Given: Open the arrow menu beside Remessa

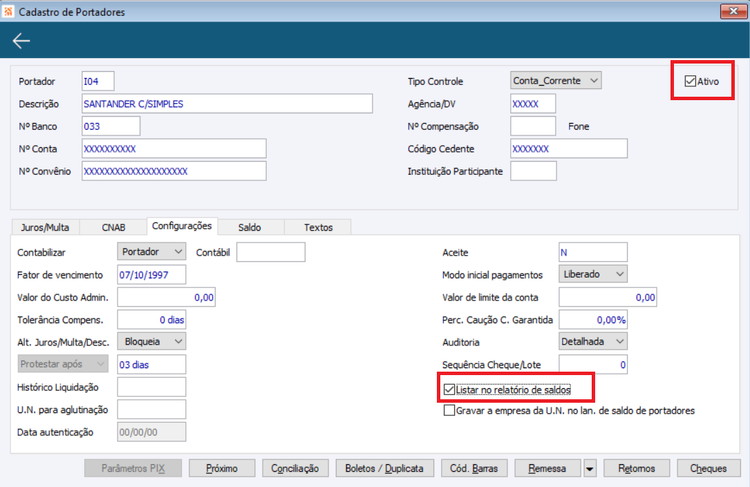Looking at the screenshot, I should coord(590,468).
